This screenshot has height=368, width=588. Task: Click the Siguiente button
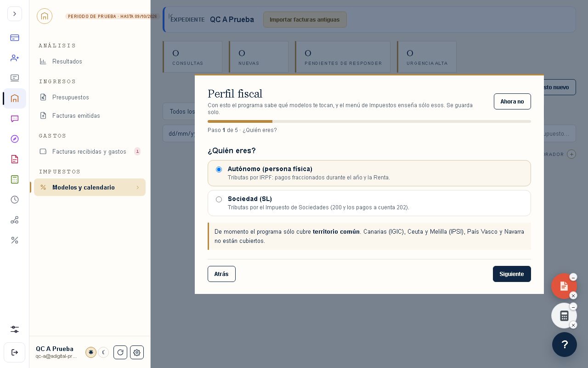pos(512,274)
